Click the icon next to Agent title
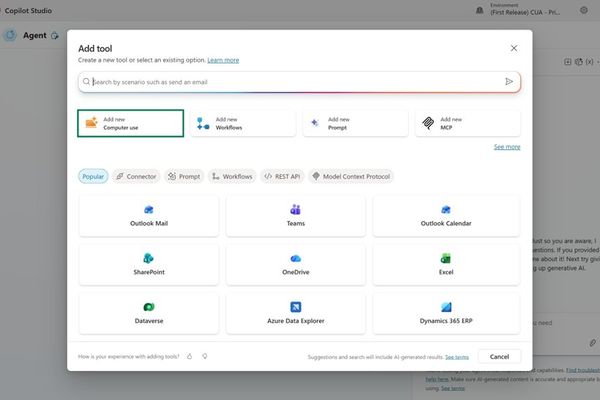Viewport: 600px width, 400px height. pyautogui.click(x=55, y=36)
